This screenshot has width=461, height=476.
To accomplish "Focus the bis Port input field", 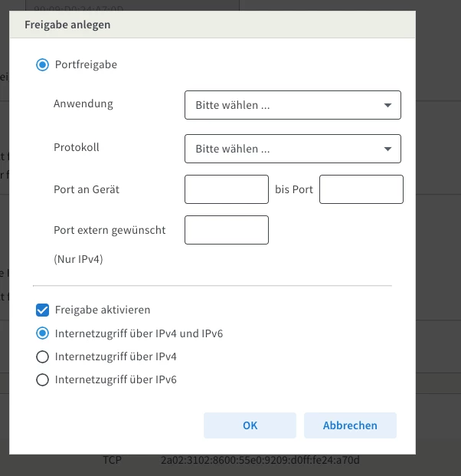I will point(361,189).
